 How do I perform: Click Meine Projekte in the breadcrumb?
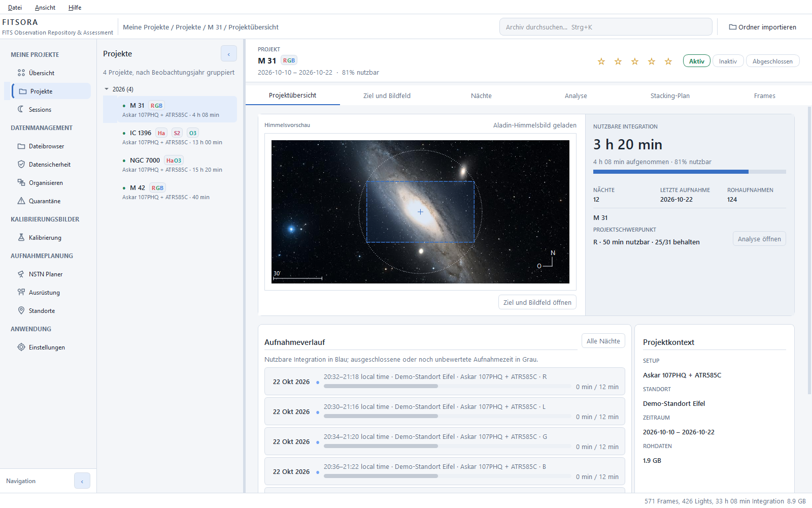tap(146, 27)
